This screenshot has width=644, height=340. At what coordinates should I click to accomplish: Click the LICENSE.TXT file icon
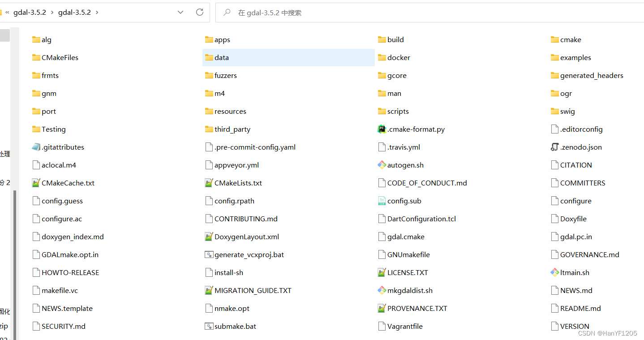382,272
